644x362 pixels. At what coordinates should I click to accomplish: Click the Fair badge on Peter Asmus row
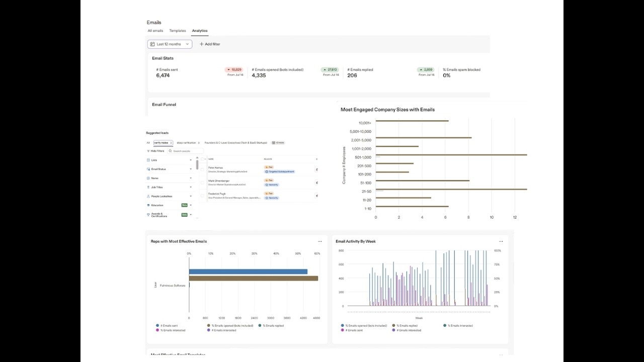tap(269, 167)
